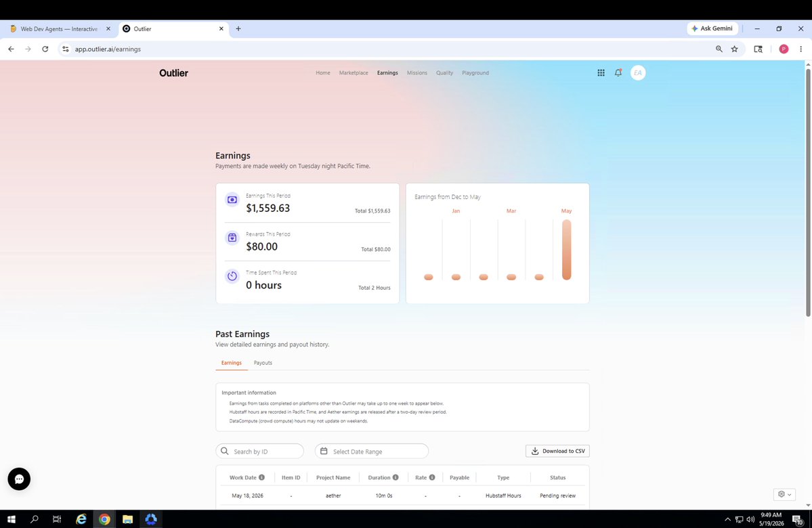The height and width of the screenshot is (528, 812).
Task: Click the magnifier icon in Search by ID
Action: (225, 451)
